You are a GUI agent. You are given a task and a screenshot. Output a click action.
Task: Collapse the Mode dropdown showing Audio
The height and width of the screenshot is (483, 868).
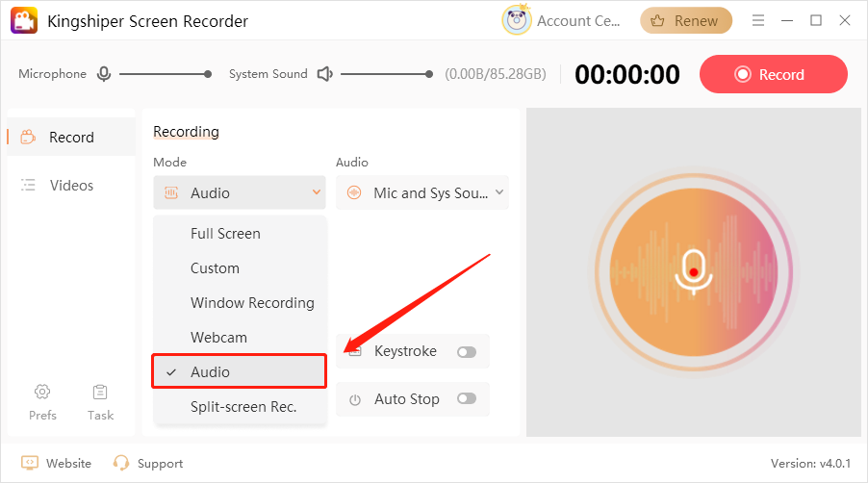(x=240, y=192)
